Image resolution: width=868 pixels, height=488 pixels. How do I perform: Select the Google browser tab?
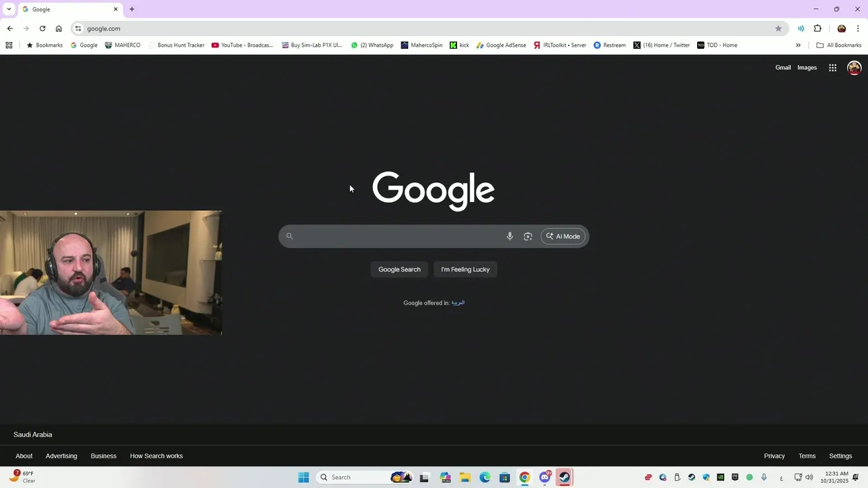coord(70,9)
